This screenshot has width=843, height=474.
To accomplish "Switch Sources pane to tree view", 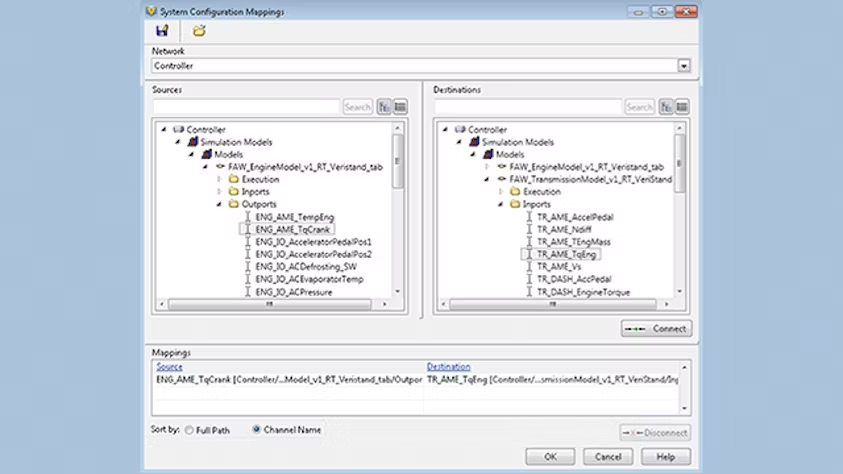I will [384, 107].
